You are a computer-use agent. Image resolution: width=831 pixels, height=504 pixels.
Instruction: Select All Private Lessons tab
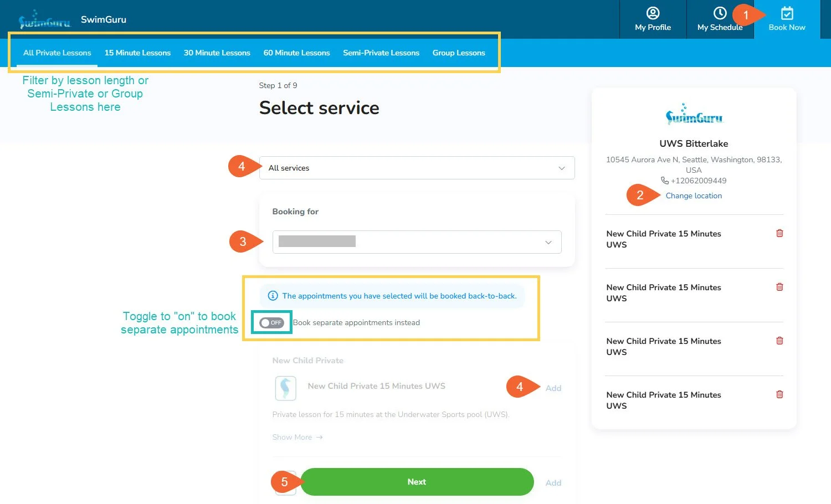57,53
